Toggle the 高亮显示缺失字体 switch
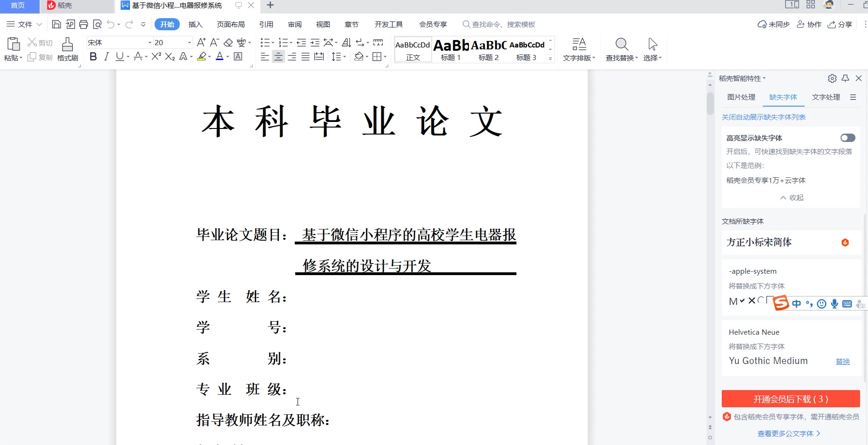The height and width of the screenshot is (445, 868). point(848,138)
